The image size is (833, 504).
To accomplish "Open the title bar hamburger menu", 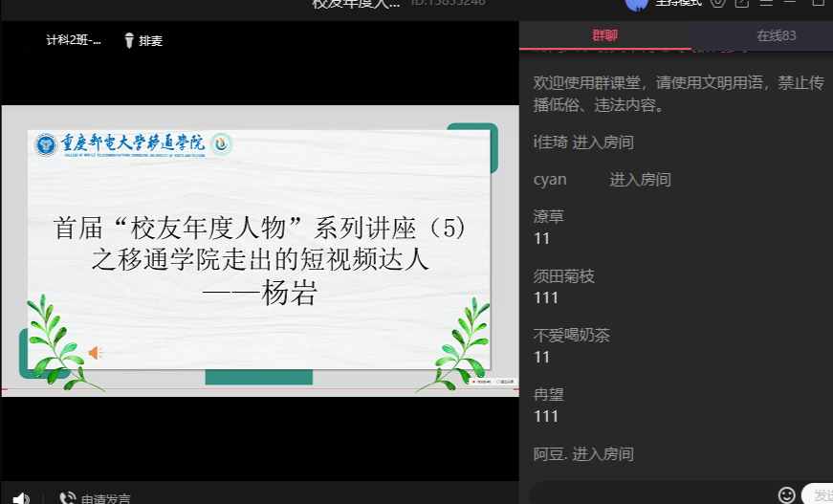I will pos(766,3).
